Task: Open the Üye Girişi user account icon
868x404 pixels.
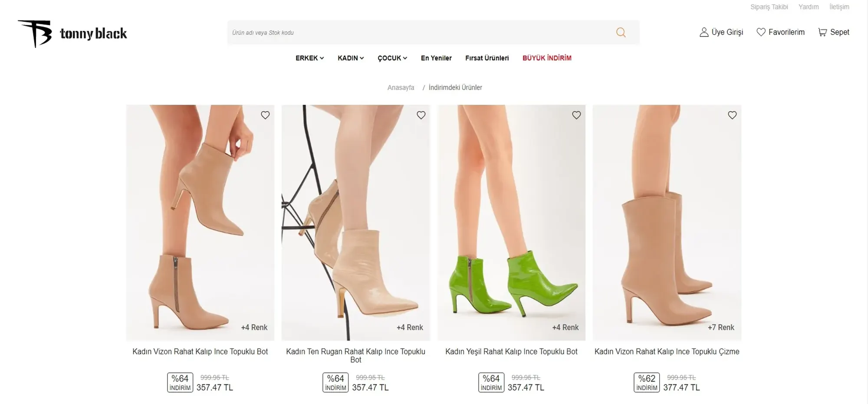Action: (x=704, y=32)
